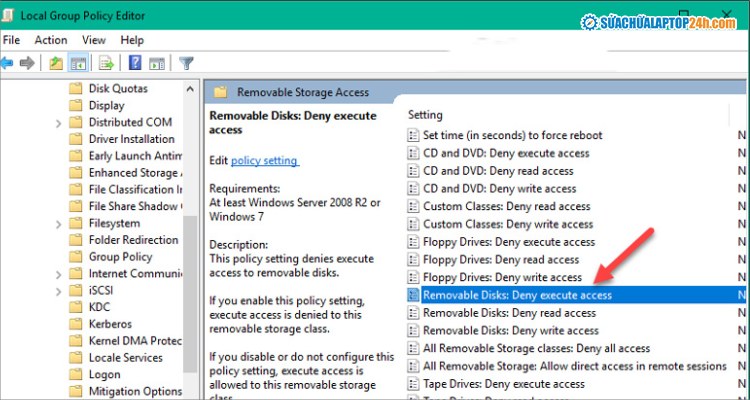Click the Back arrow toolbar icon
Screen dimensions: 750x400
[x=7, y=63]
